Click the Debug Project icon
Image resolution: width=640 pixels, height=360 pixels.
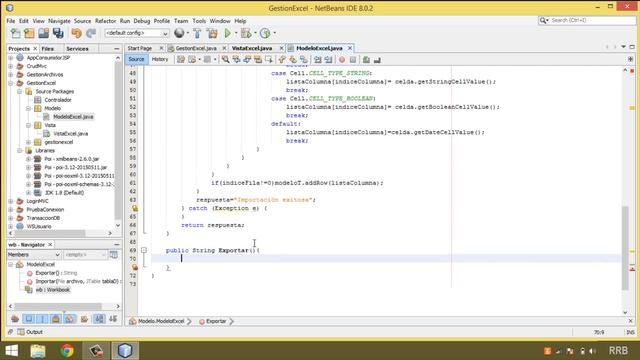point(246,33)
